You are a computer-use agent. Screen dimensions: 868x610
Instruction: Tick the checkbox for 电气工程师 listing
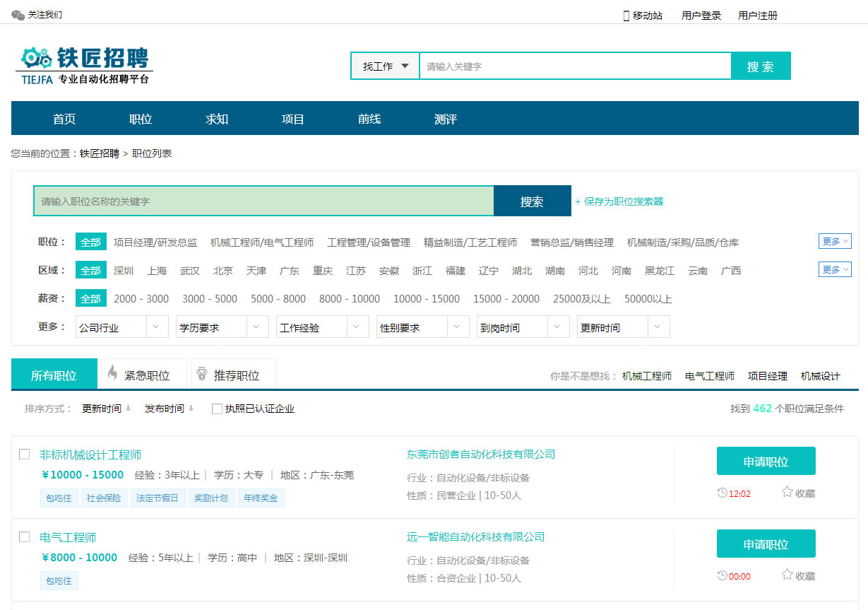(24, 536)
